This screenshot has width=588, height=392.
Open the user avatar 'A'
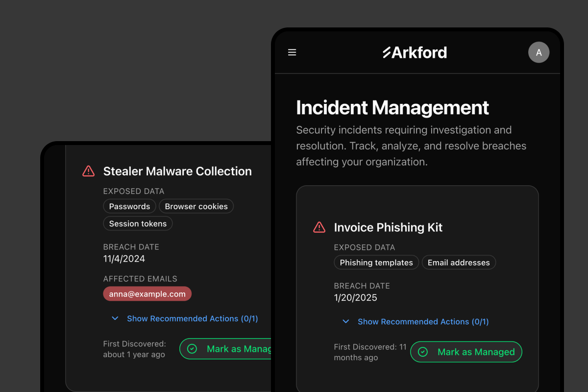(539, 52)
